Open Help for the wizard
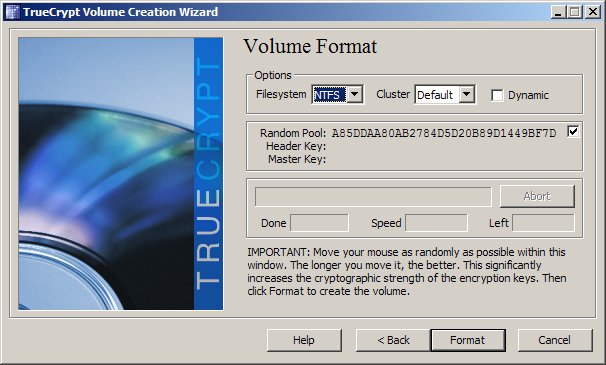The height and width of the screenshot is (365, 606). [x=304, y=340]
